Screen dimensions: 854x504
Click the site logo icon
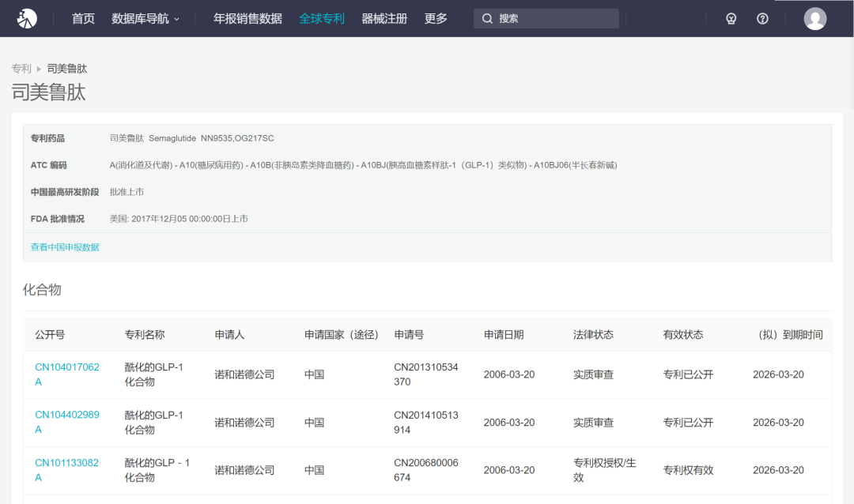point(27,18)
